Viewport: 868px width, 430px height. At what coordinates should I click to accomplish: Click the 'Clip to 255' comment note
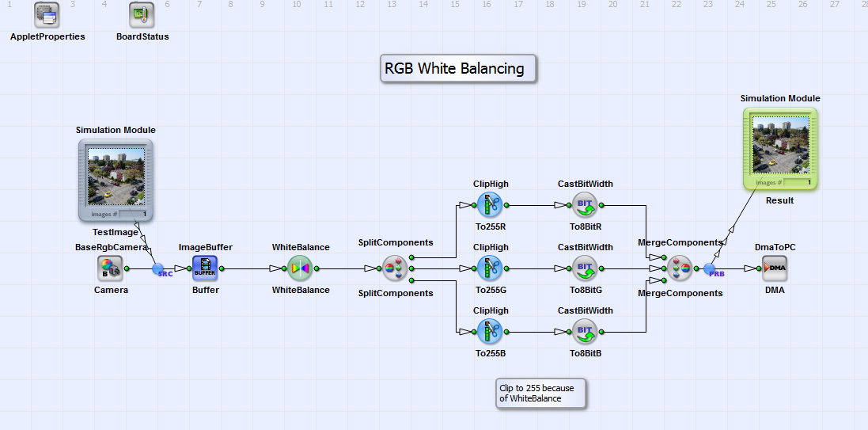click(541, 393)
